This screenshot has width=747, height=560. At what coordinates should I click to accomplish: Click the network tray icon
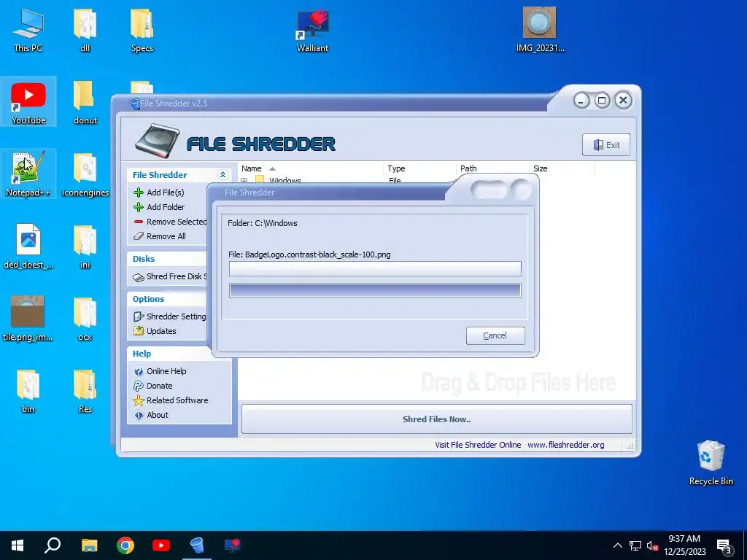pyautogui.click(x=635, y=545)
